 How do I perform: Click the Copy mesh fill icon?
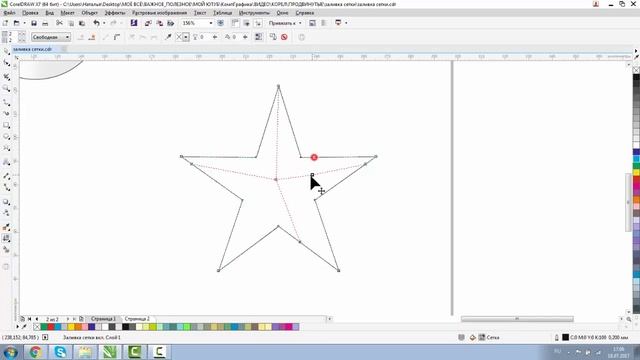click(273, 37)
